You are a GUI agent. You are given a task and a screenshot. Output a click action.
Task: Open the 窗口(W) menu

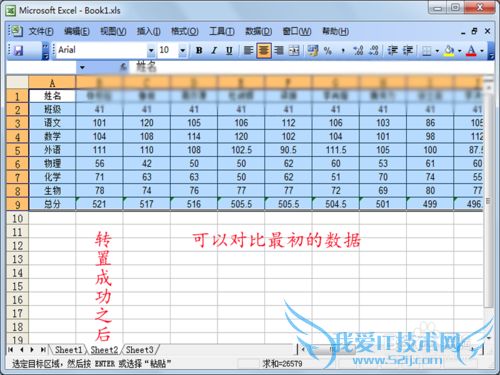[x=297, y=31]
